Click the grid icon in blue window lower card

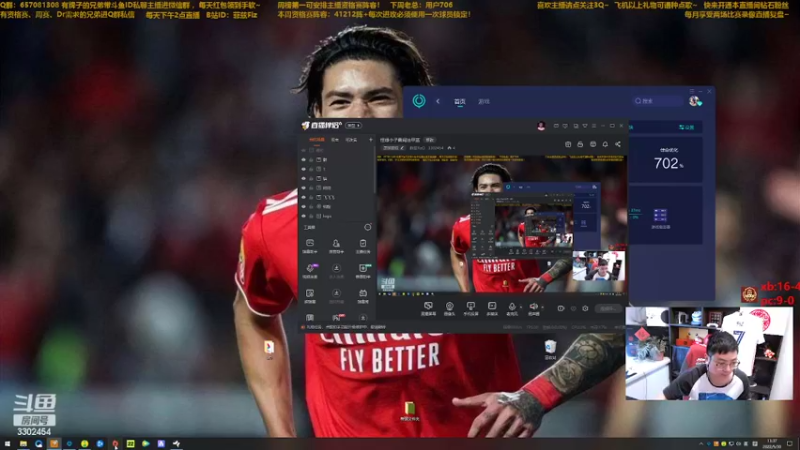(660, 214)
